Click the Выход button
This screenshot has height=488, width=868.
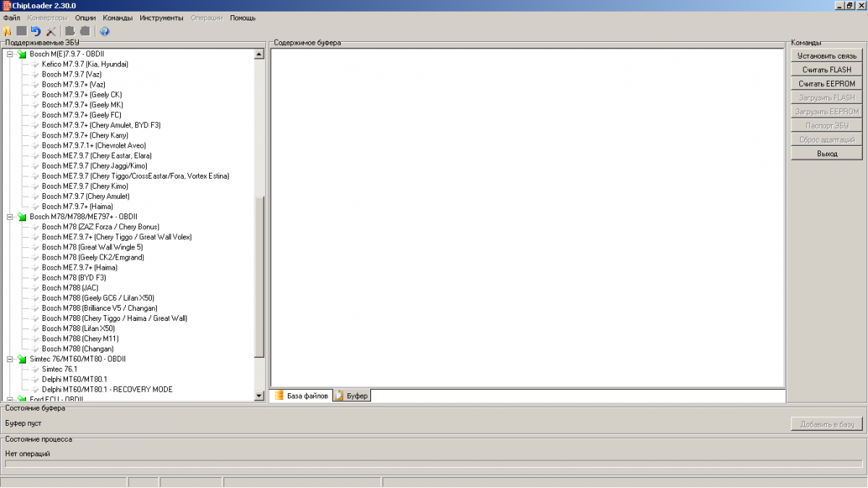pos(827,153)
